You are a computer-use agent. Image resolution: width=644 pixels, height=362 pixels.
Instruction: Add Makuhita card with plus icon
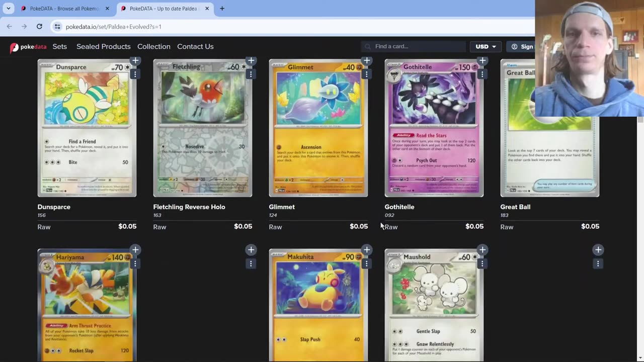[x=367, y=250]
